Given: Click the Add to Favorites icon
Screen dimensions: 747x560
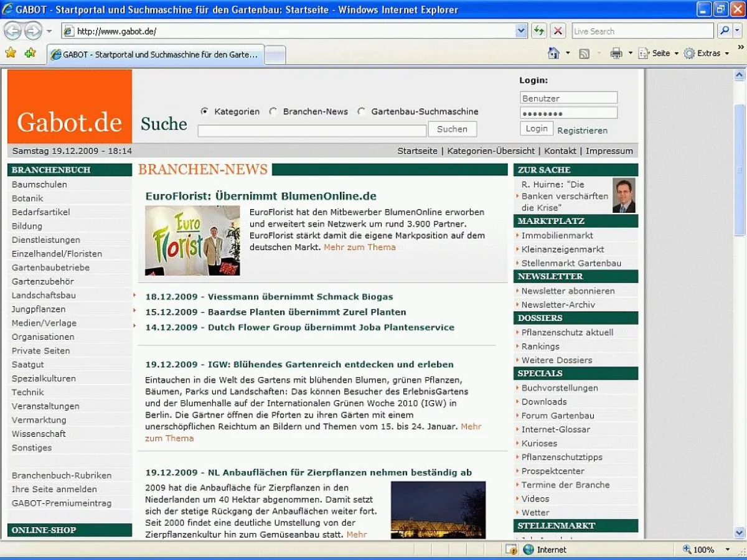Looking at the screenshot, I should point(30,53).
